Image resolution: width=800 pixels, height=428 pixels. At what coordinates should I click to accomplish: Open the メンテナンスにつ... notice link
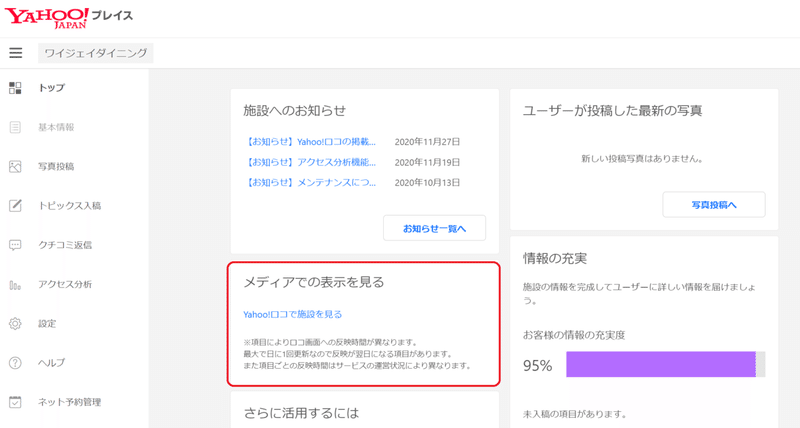click(310, 182)
